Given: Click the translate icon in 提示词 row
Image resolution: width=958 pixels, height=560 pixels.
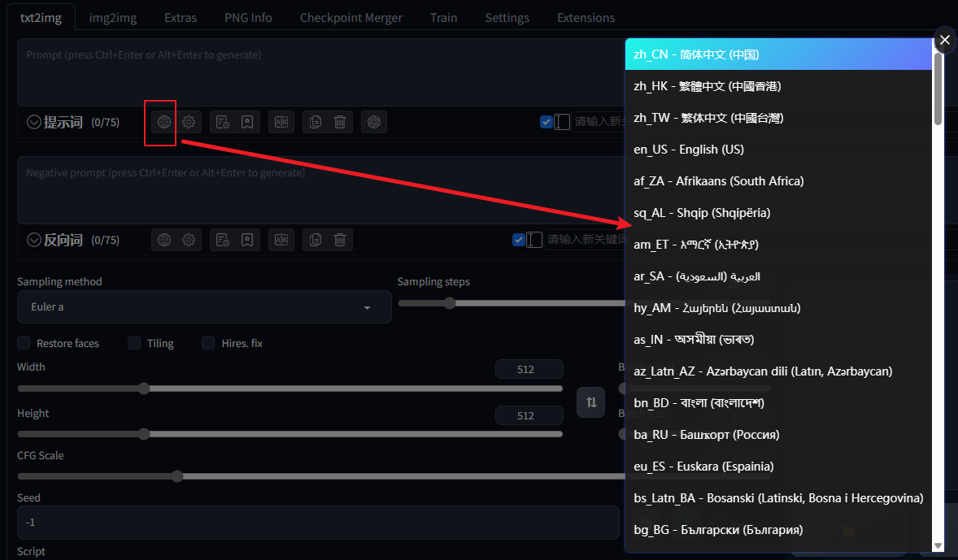Looking at the screenshot, I should [281, 122].
